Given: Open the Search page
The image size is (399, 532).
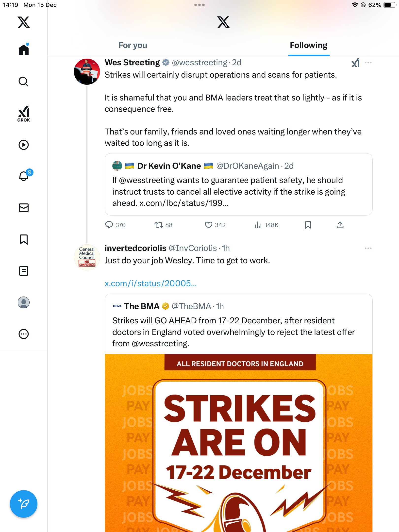Looking at the screenshot, I should [x=24, y=82].
